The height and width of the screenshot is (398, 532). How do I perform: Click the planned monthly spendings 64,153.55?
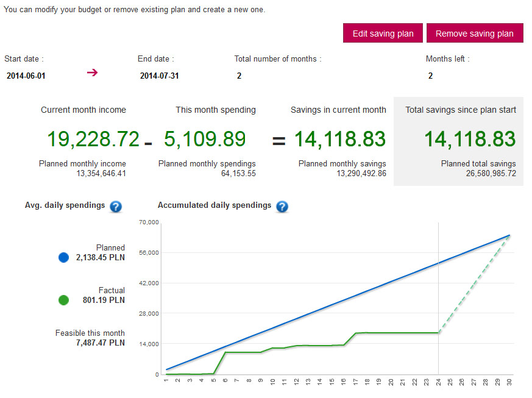238,174
